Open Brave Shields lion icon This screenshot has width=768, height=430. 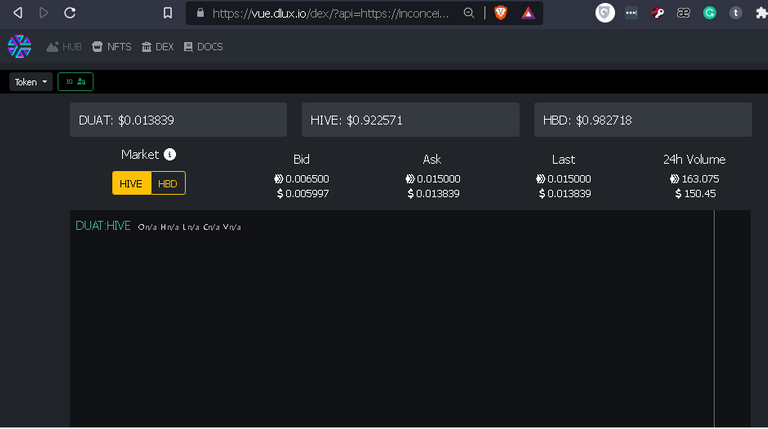501,13
